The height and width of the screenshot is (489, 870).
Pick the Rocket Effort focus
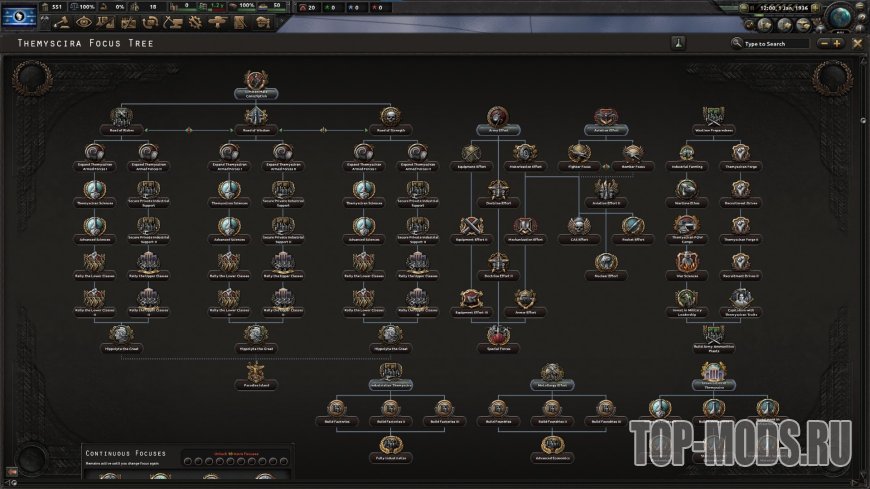coord(633,227)
